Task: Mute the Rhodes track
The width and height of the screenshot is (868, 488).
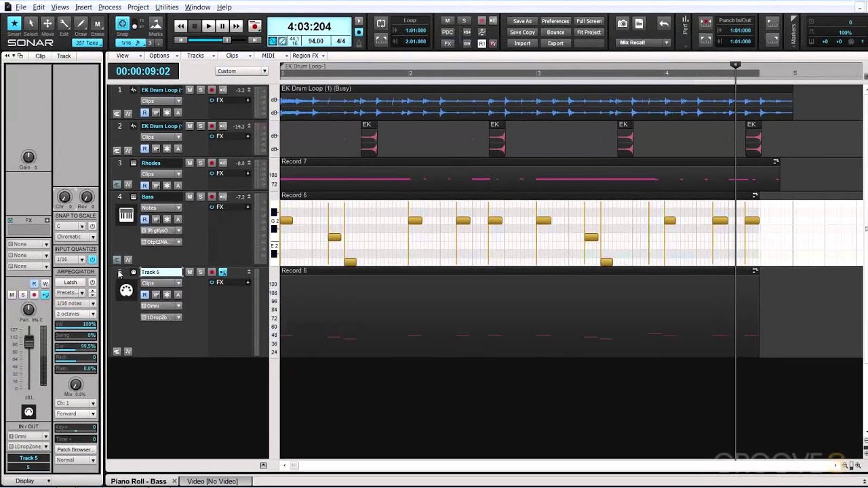Action: point(190,163)
